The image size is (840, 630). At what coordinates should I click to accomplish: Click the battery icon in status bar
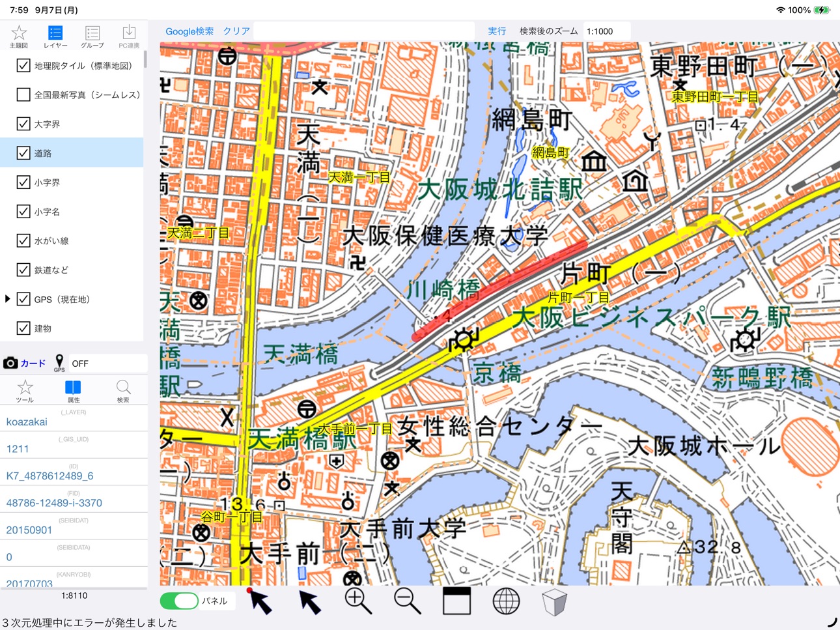[x=822, y=10]
